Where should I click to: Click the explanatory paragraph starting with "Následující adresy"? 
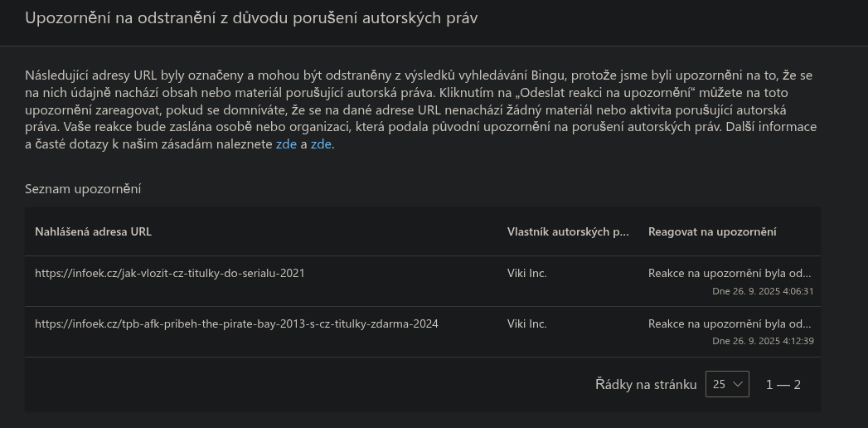tap(415, 109)
